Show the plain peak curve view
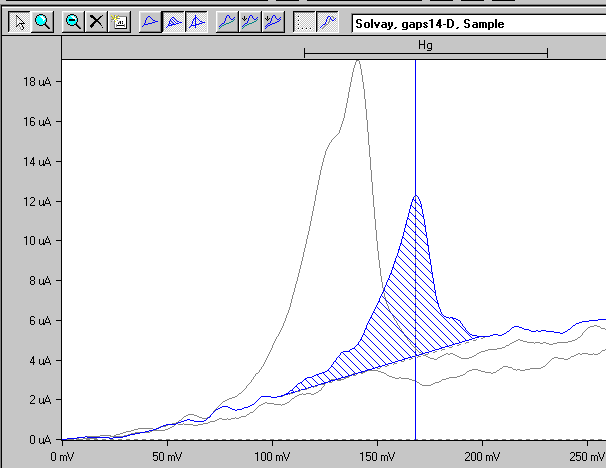The width and height of the screenshot is (606, 468). [x=150, y=22]
